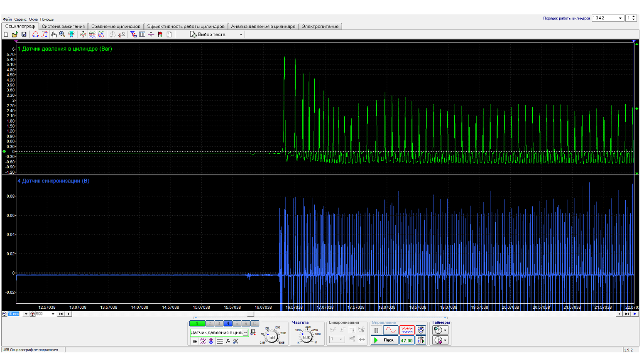The height and width of the screenshot is (354, 644).
Task: Open the filter funnel tool
Action: [x=133, y=34]
